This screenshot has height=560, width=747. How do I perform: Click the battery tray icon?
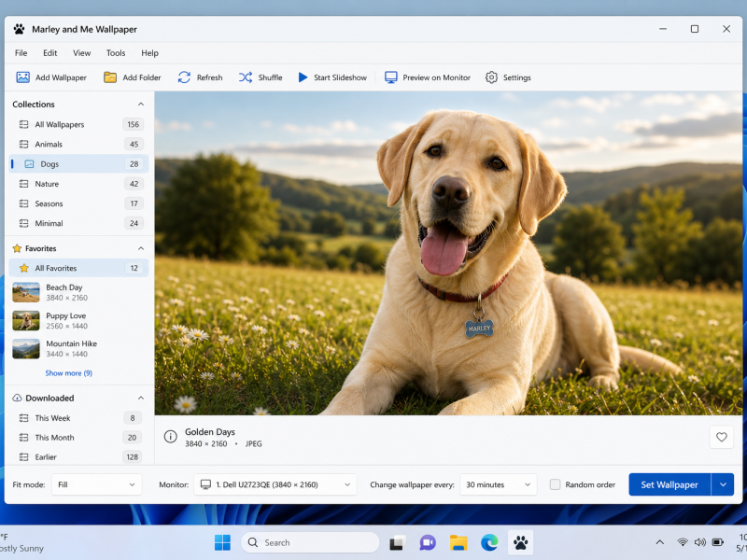click(717, 542)
